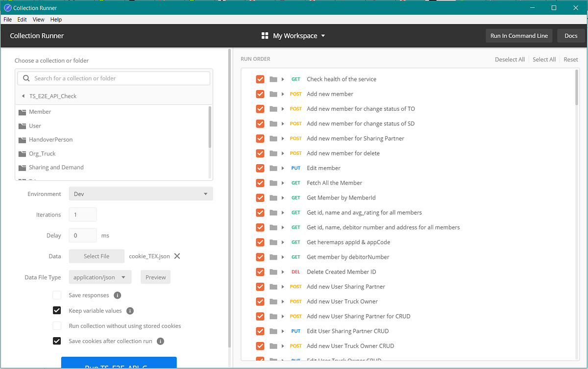Uncheck the Add new member request
588x369 pixels.
tap(260, 94)
